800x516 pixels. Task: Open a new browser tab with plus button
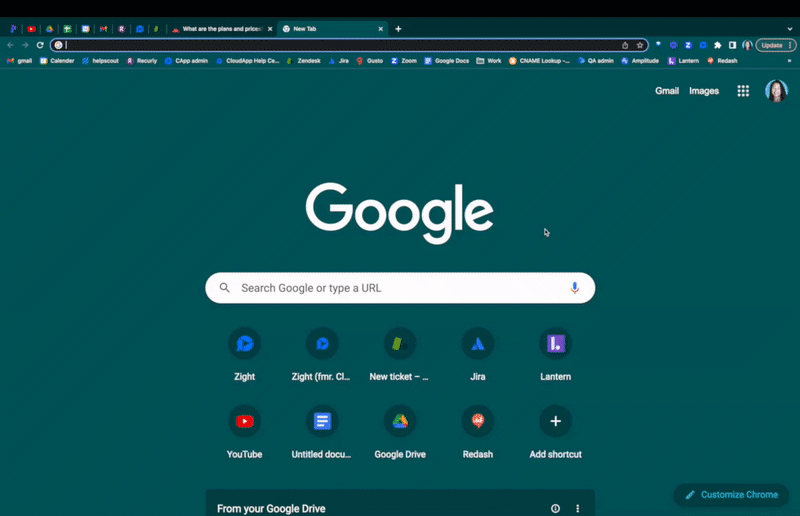pos(398,29)
